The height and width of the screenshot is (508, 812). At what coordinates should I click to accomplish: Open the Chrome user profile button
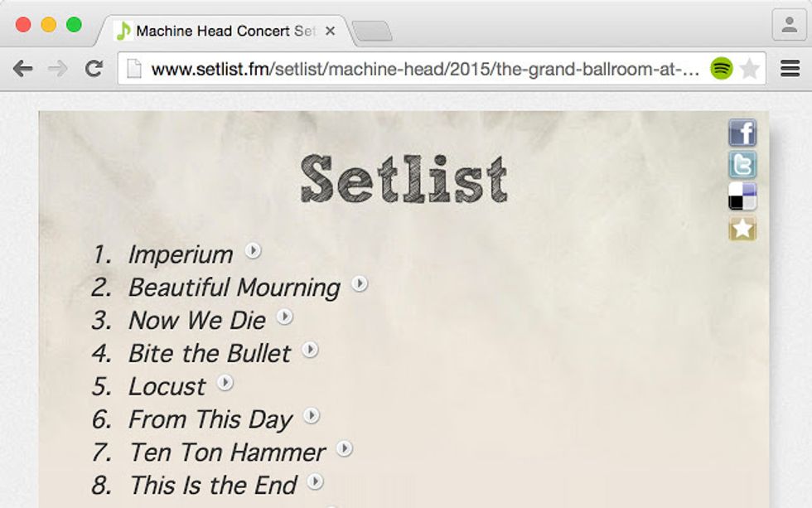tap(788, 24)
